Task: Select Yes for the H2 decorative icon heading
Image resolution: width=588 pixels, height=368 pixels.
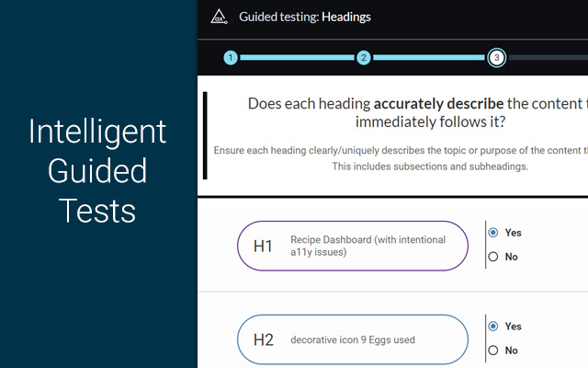Action: pos(494,327)
